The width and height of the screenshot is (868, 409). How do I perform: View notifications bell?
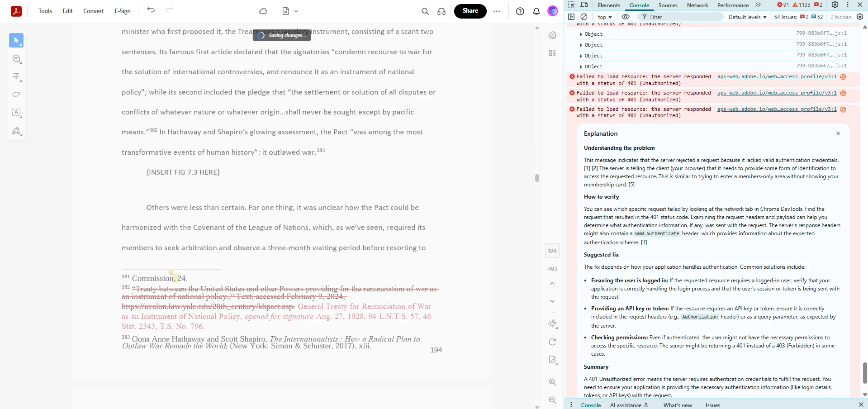536,11
